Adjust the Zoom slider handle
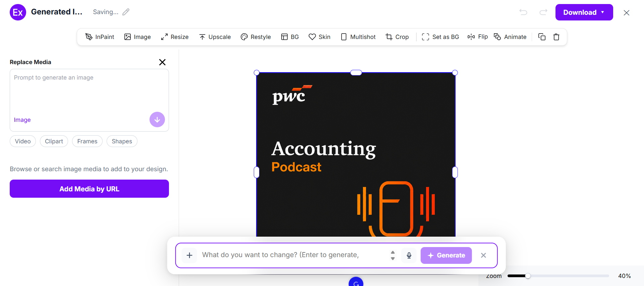Viewport: 644px width, 286px height. pos(528,276)
